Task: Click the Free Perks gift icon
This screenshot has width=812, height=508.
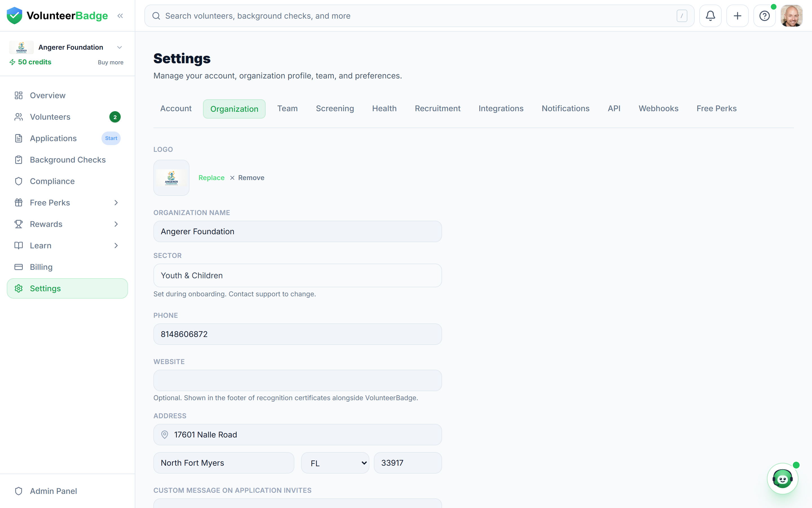Action: [x=18, y=203]
